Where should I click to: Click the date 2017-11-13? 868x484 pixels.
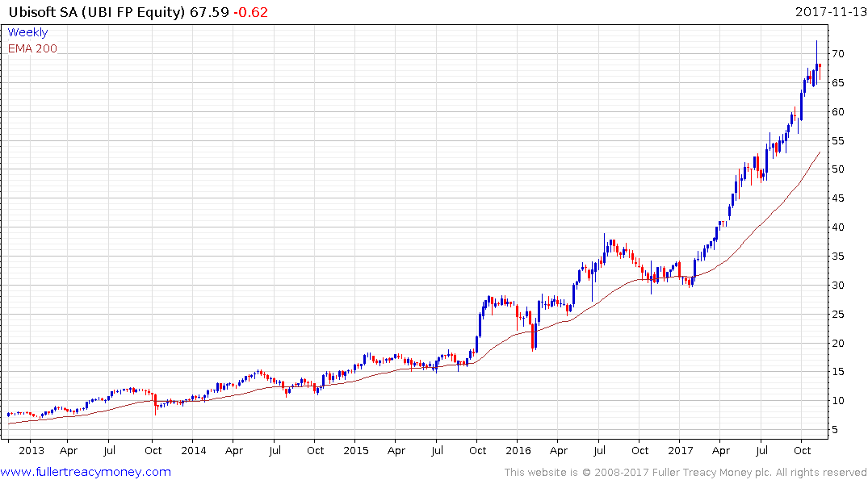(831, 12)
